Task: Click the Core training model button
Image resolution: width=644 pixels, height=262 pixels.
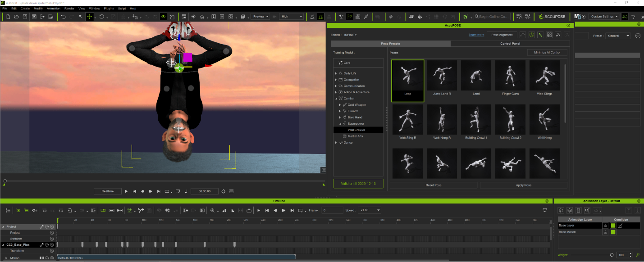Action: tap(358, 63)
